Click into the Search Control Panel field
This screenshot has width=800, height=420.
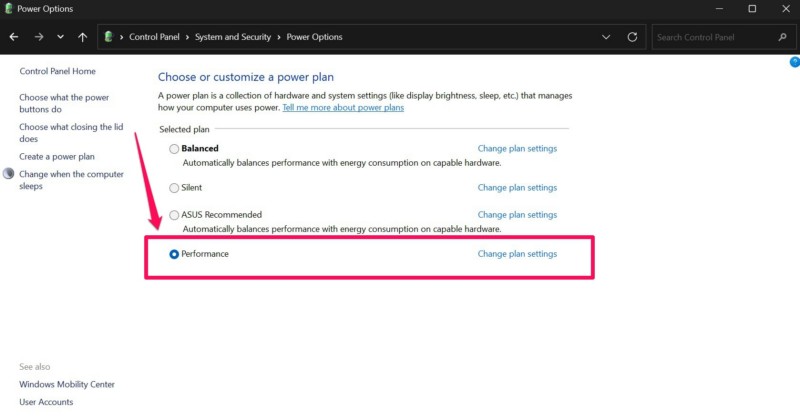(x=712, y=37)
